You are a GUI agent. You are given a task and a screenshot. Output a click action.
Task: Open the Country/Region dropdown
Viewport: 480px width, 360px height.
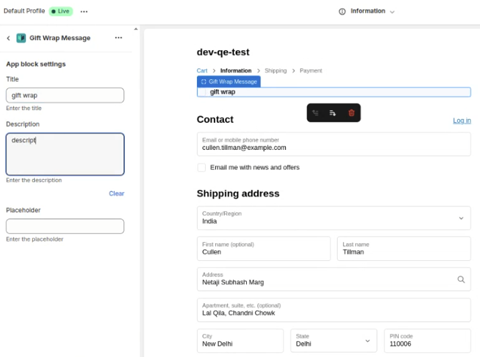pos(334,218)
